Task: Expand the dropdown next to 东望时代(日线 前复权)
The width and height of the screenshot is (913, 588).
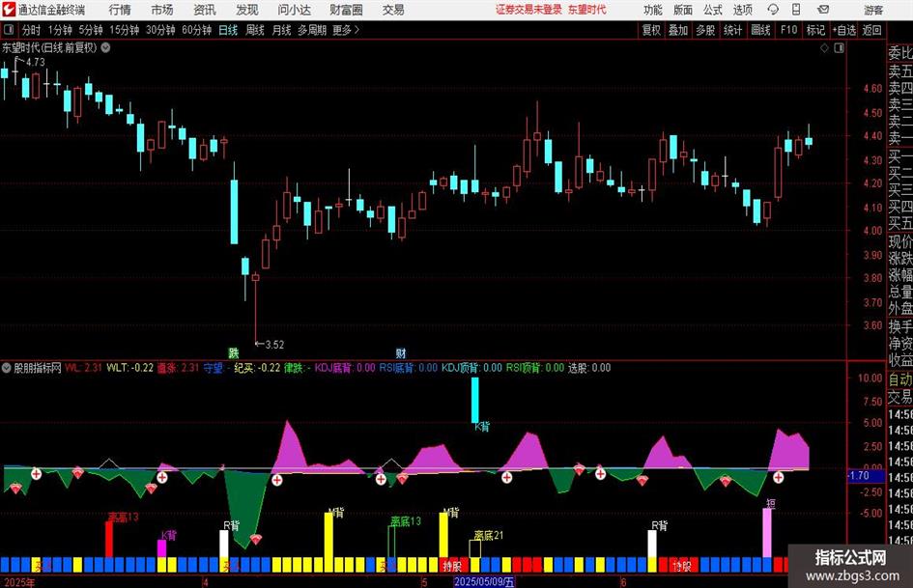Action: tap(106, 47)
